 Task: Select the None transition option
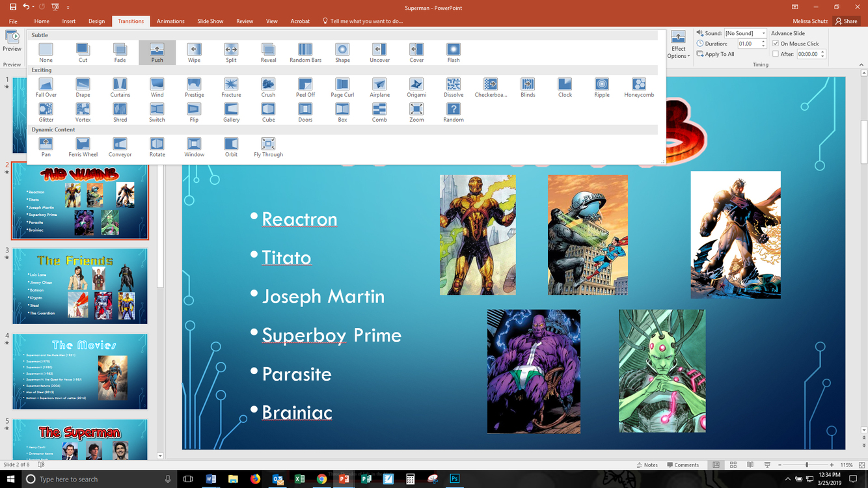pos(46,52)
